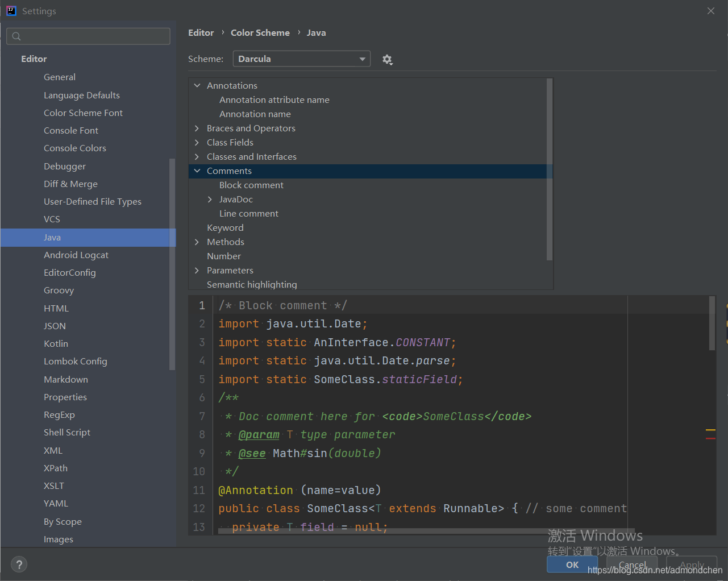Open Language Defaults settings page

[x=82, y=95]
